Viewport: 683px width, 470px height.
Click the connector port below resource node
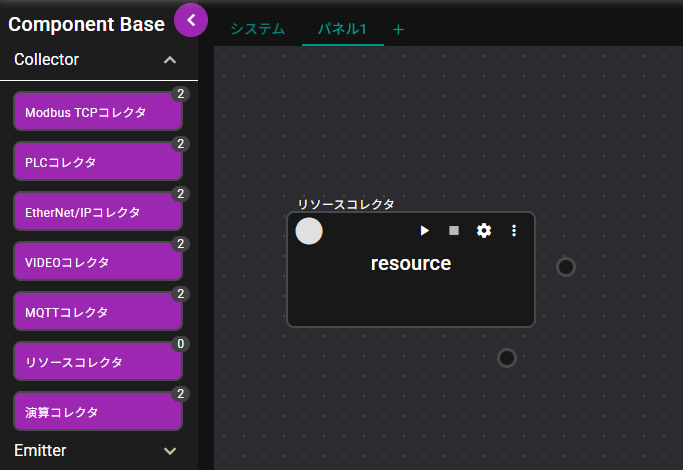point(507,358)
